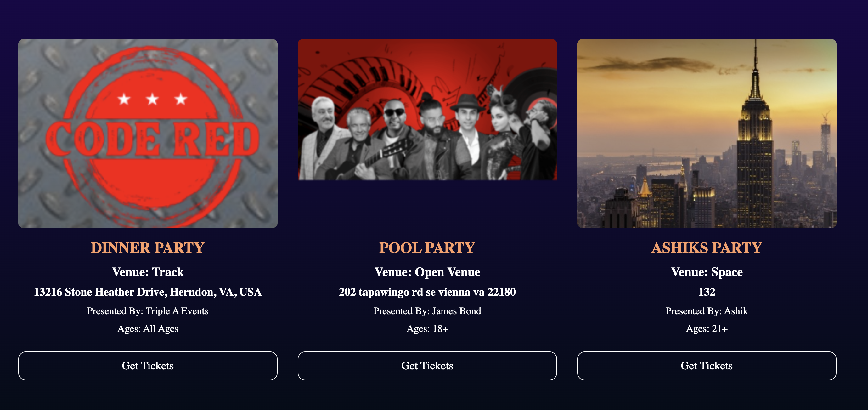This screenshot has height=410, width=868.
Task: Open the DINNER PARTY event title
Action: point(148,248)
